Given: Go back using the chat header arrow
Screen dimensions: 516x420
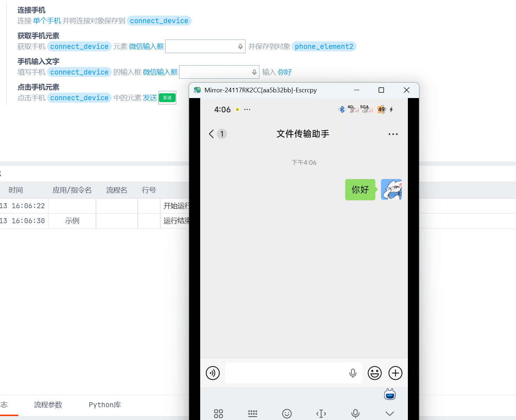Looking at the screenshot, I should point(212,134).
